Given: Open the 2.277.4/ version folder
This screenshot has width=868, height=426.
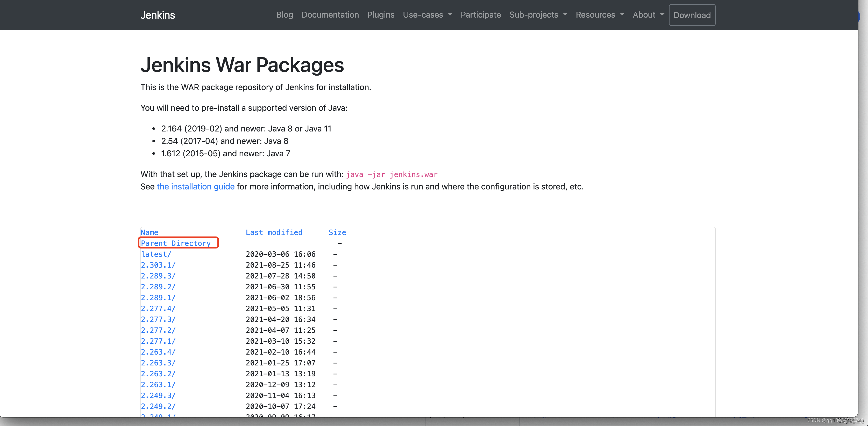Looking at the screenshot, I should pos(158,309).
